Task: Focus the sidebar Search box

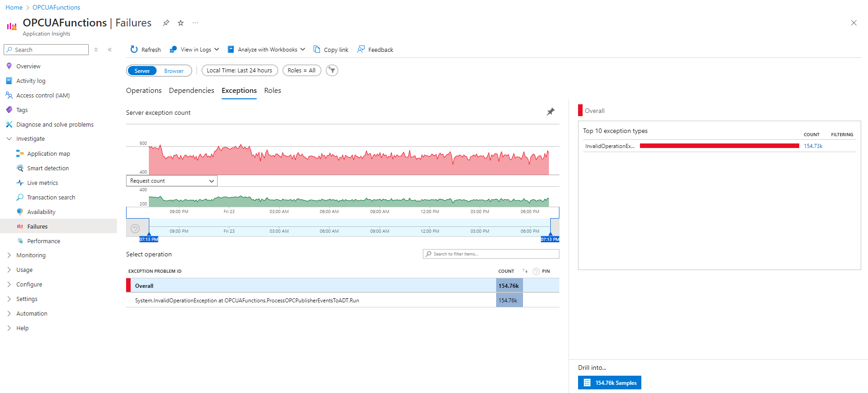Action: click(x=46, y=50)
